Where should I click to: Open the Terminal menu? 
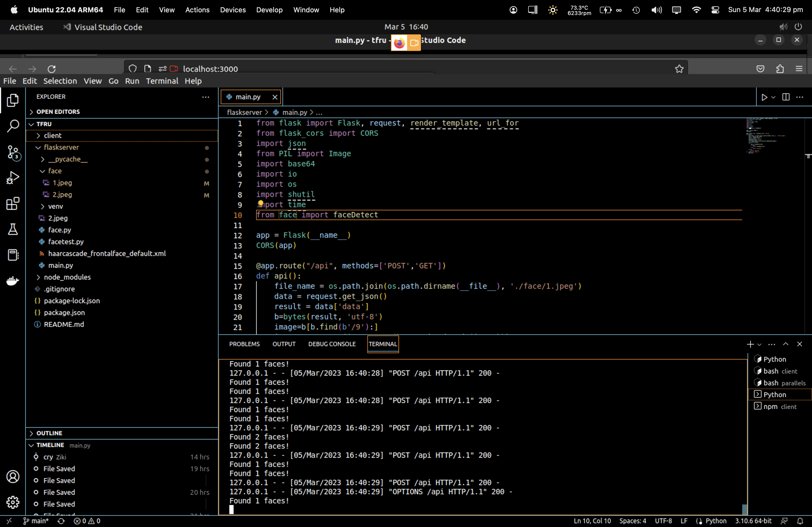162,81
